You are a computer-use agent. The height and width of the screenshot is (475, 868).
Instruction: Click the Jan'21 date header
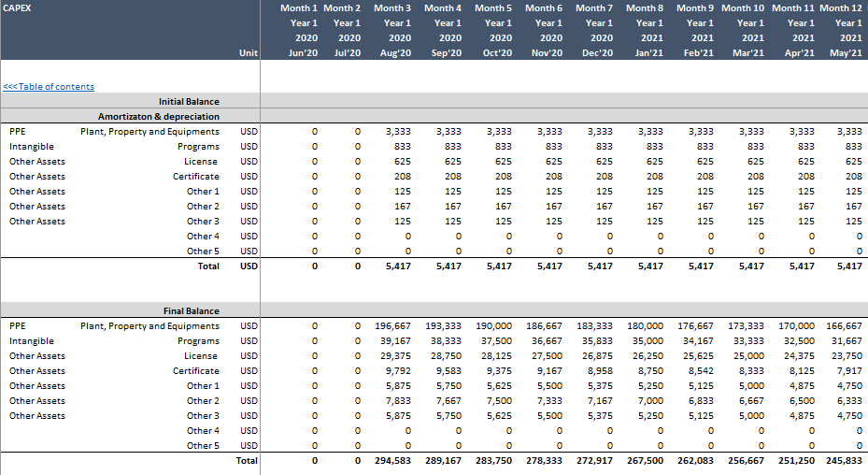click(x=648, y=53)
